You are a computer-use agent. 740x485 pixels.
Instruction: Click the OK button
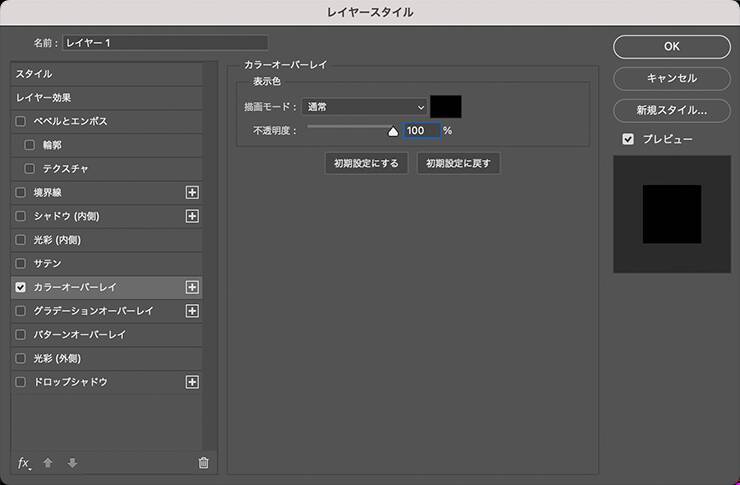coord(671,46)
